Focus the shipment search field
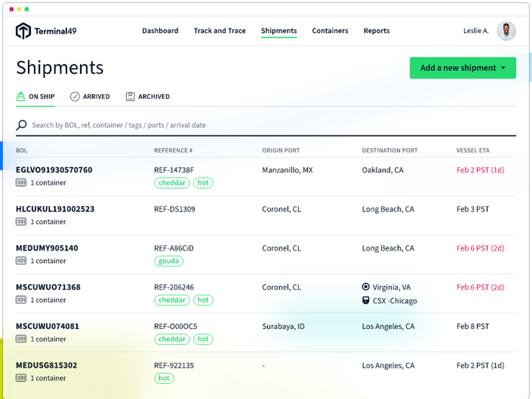 (266, 125)
